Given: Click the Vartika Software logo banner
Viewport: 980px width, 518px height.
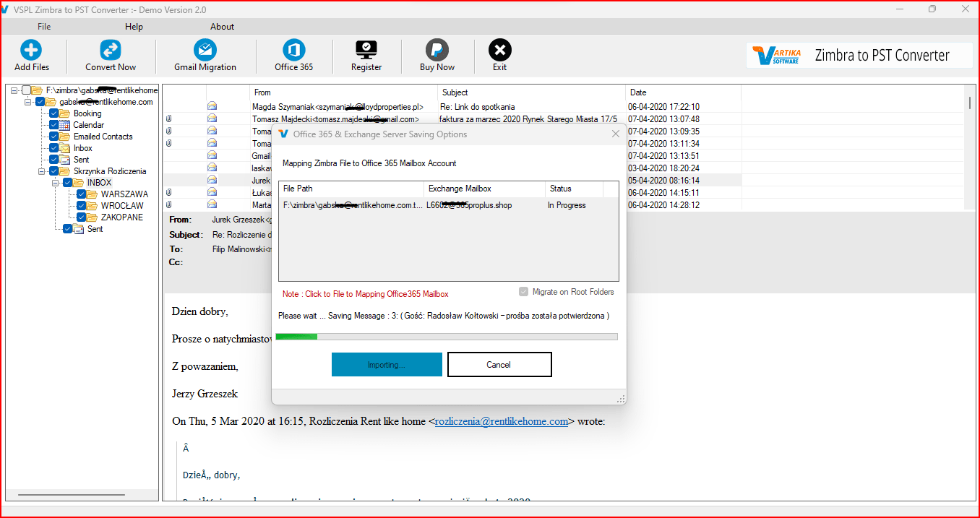Looking at the screenshot, I should click(859, 56).
